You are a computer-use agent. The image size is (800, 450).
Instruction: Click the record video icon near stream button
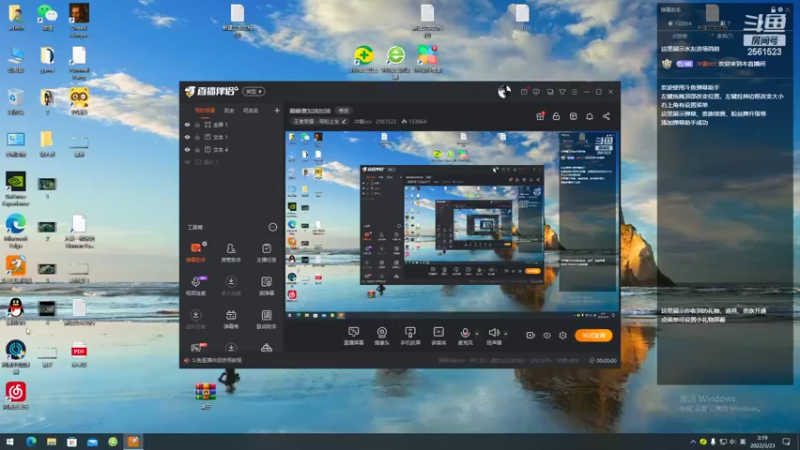pos(531,335)
